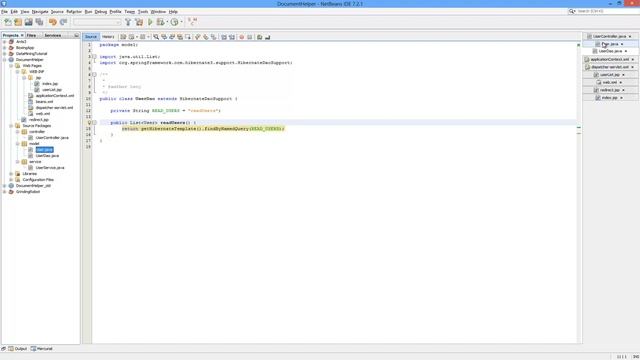The width and height of the screenshot is (640, 360).
Task: Click the Find Previous Occurrence editor icon
Action: [x=164, y=37]
